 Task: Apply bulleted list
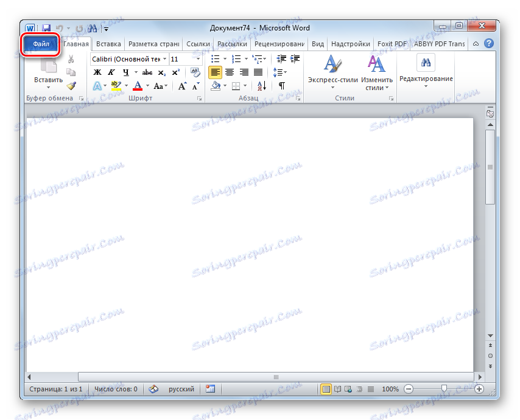click(x=215, y=59)
